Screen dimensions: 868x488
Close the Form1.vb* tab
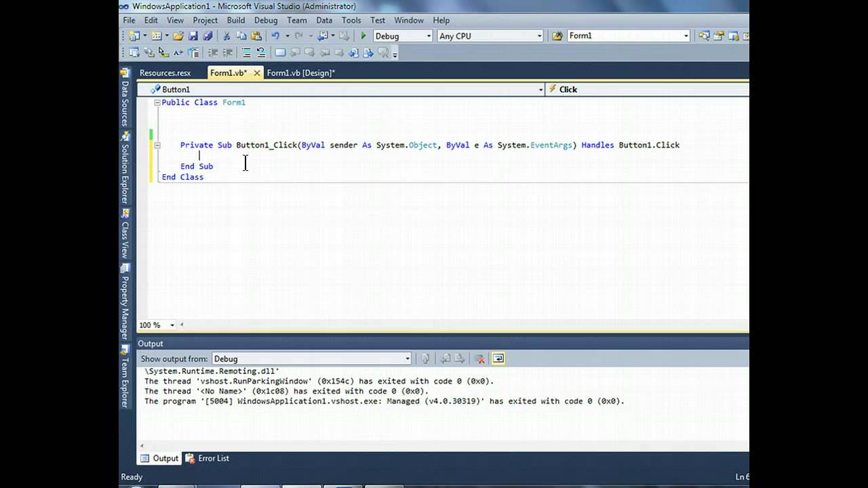(x=258, y=73)
